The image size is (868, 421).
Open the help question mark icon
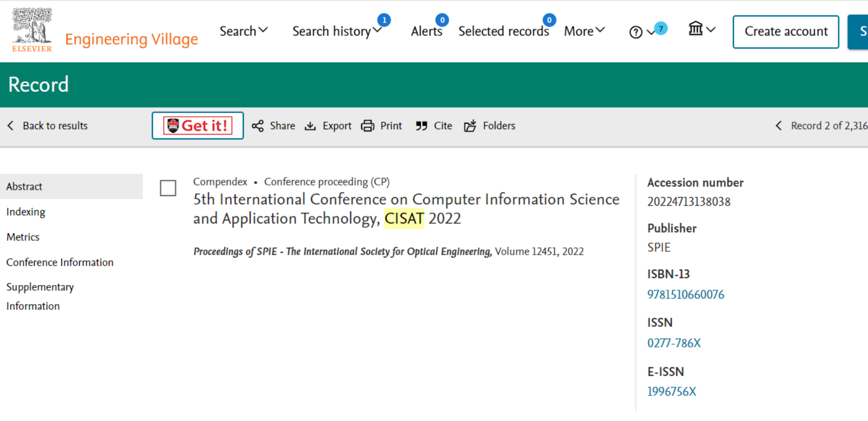point(636,32)
